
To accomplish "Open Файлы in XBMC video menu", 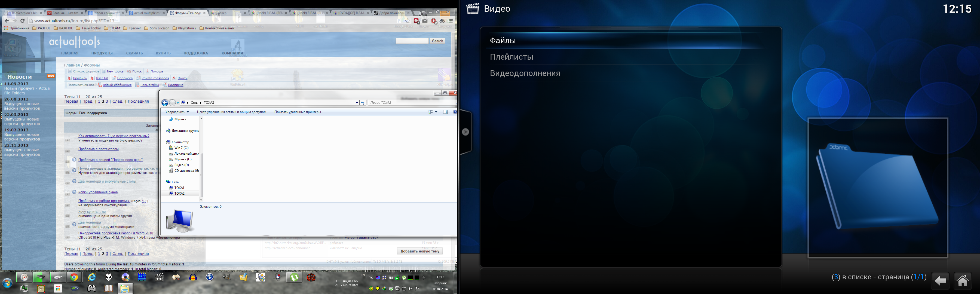I will [x=630, y=40].
